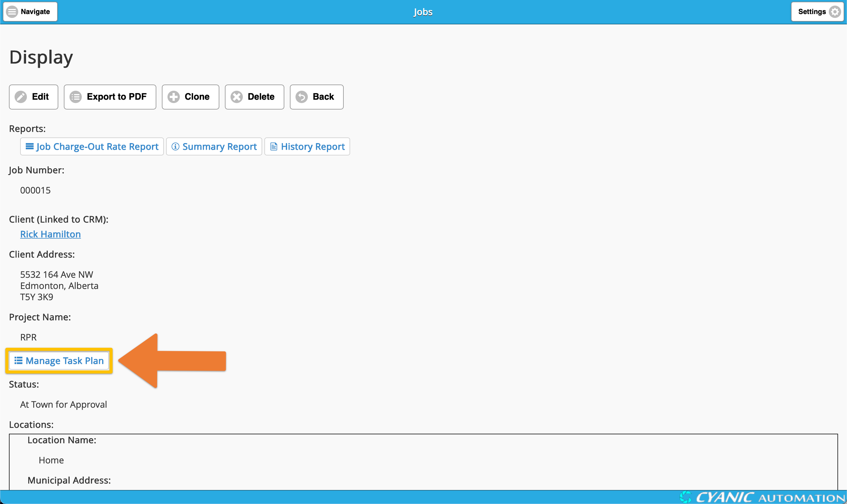Click the Job Charge-Out Rate Report bars icon
This screenshot has height=504, width=847.
click(x=30, y=146)
